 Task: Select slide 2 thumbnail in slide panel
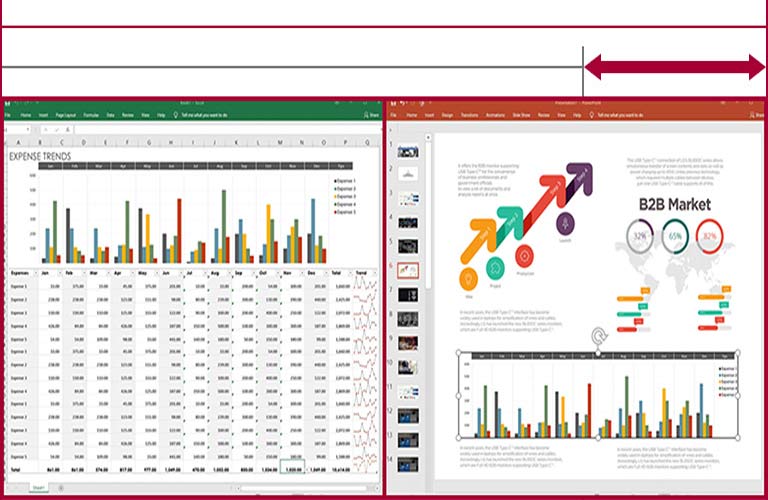(x=408, y=173)
